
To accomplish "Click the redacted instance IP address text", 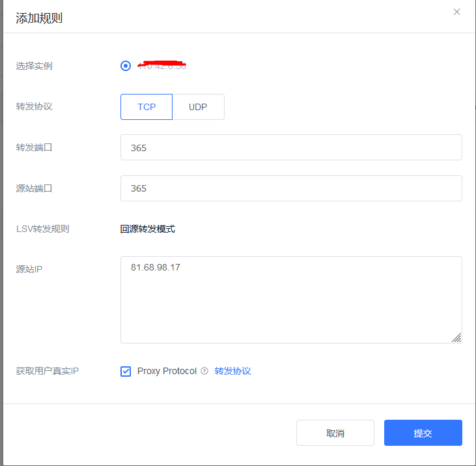I will click(162, 66).
